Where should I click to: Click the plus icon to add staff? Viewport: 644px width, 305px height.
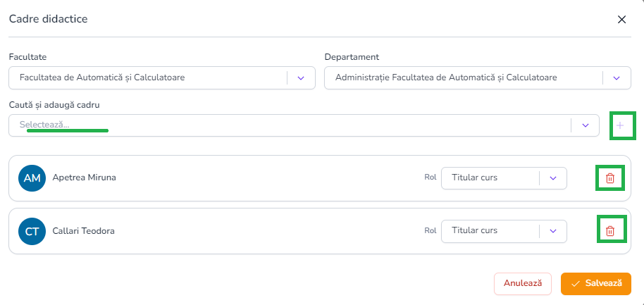click(x=620, y=125)
